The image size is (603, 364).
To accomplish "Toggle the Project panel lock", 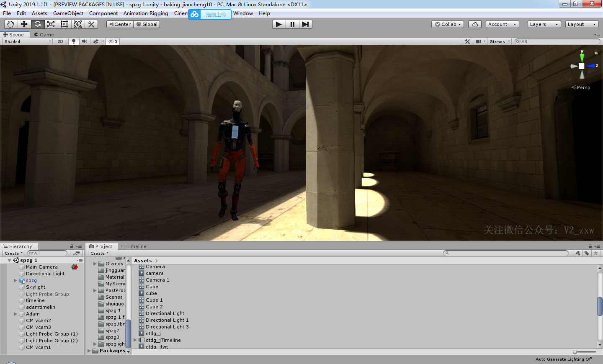I will [x=590, y=246].
